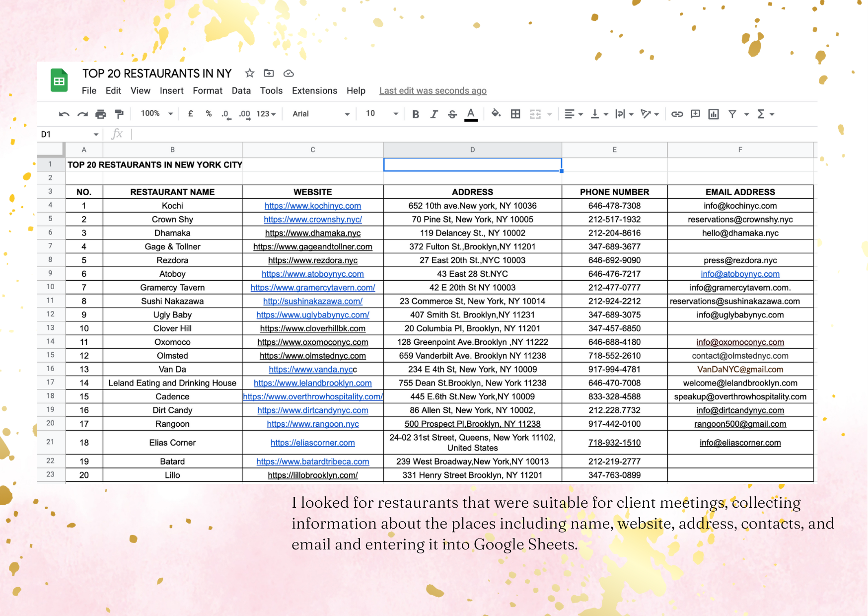Open the fill color picker
Viewport: 868px width, 616px height.
496,114
